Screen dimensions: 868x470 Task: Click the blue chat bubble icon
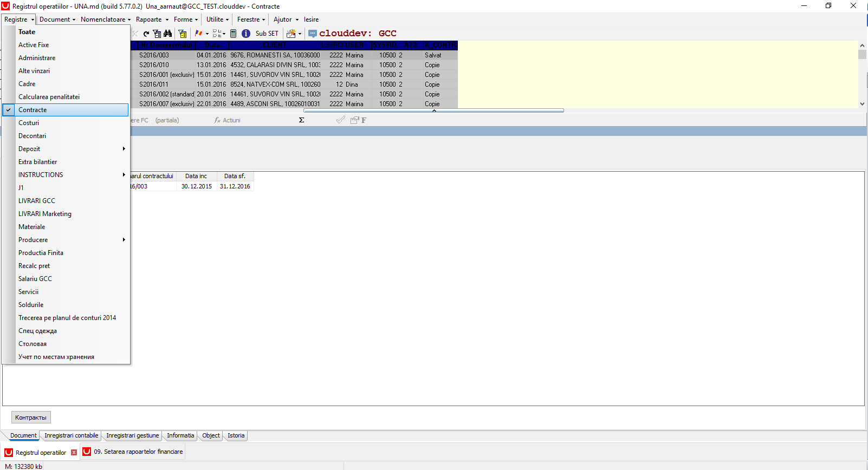pyautogui.click(x=313, y=34)
